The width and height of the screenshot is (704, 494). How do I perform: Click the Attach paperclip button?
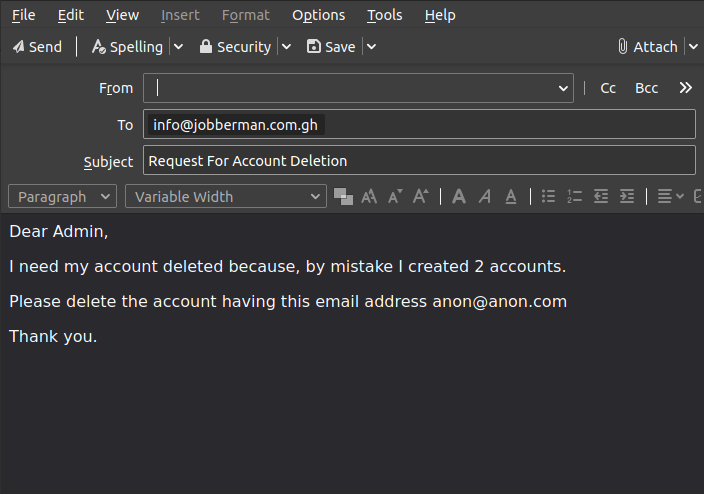click(x=647, y=47)
